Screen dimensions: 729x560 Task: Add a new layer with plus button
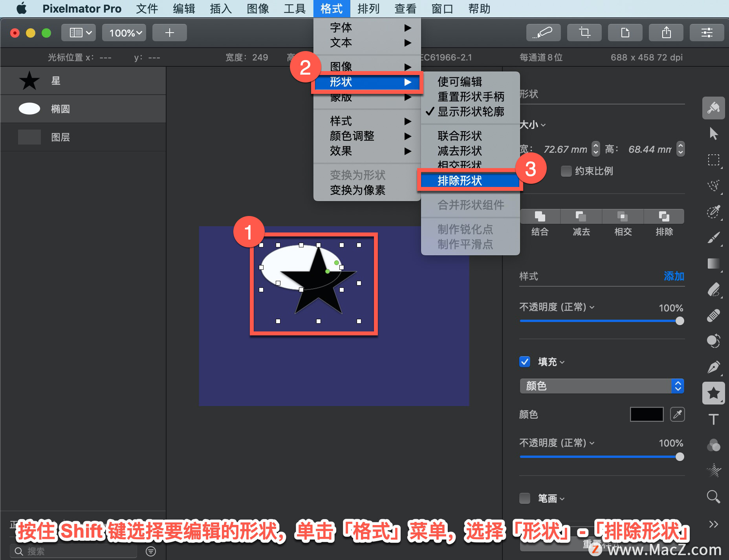(x=170, y=33)
